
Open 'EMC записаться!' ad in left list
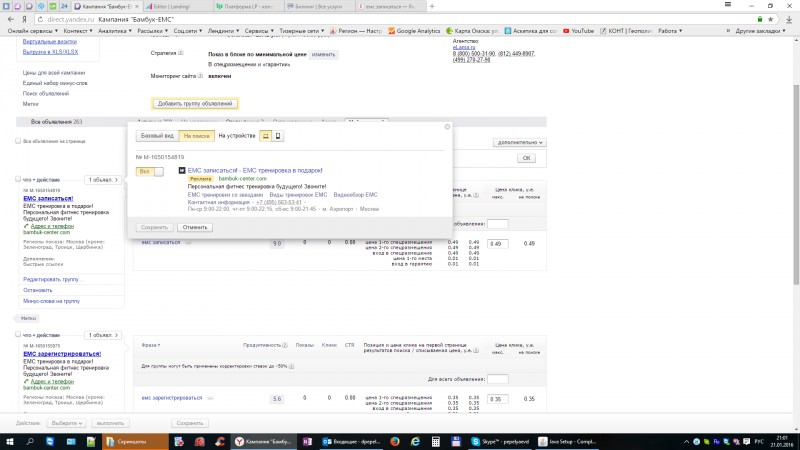pos(48,198)
